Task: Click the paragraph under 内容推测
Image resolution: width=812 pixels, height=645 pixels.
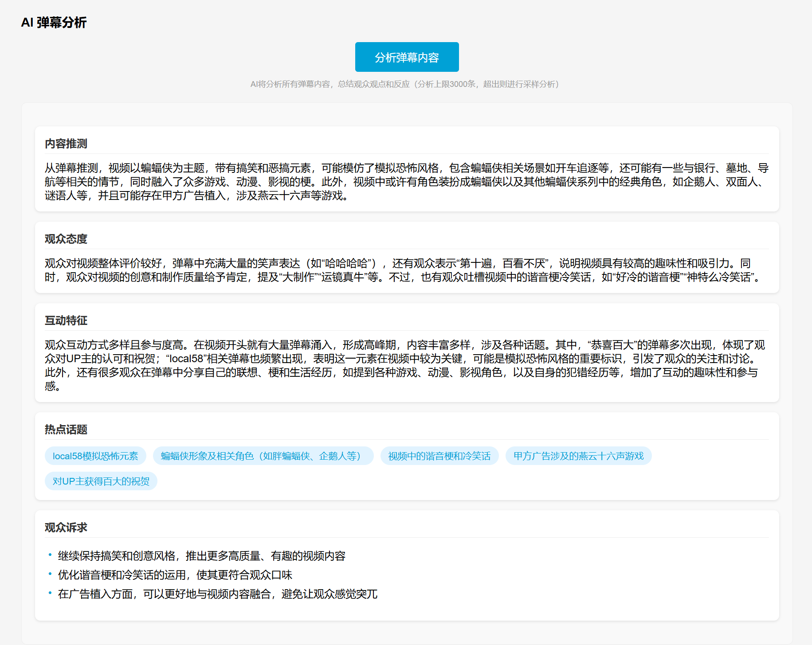Action: point(406,182)
